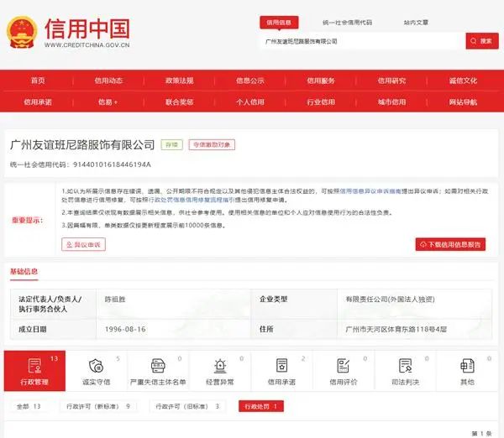Select the 基础信息 tab

[24, 272]
